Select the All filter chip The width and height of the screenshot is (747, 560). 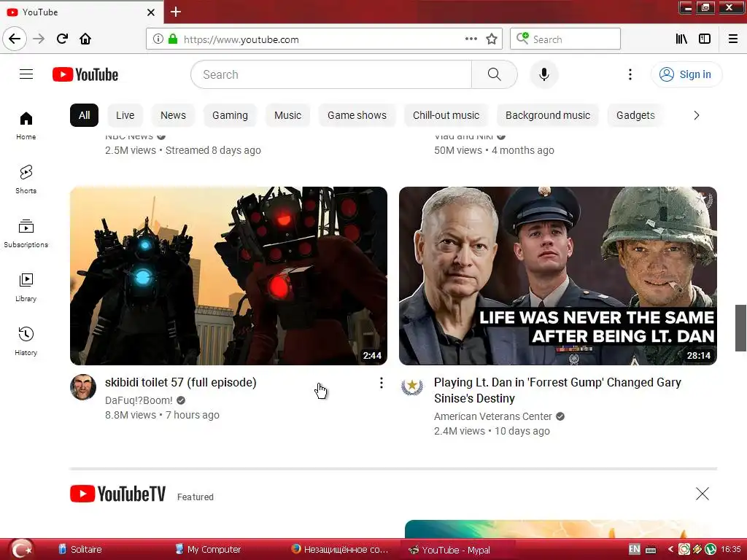pos(85,115)
